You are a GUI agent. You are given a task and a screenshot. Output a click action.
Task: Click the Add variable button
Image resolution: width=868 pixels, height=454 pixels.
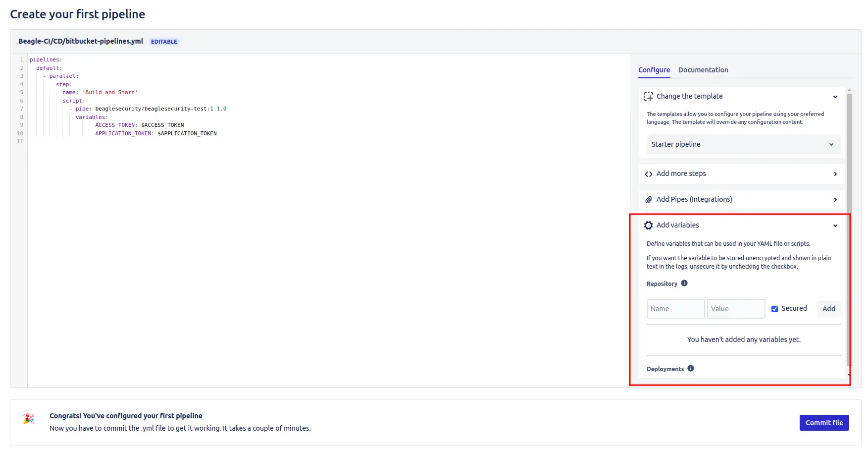[x=828, y=309]
